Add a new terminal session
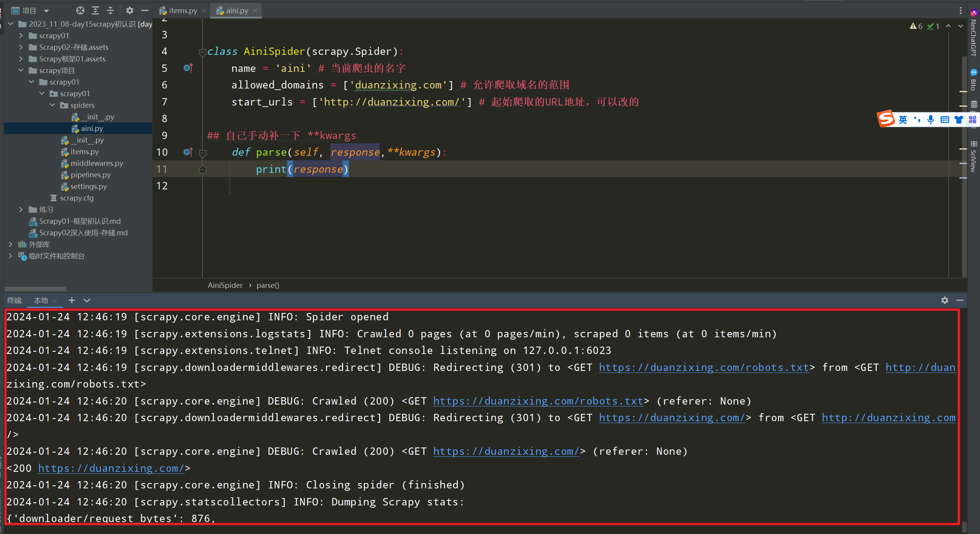This screenshot has height=534, width=980. click(72, 300)
